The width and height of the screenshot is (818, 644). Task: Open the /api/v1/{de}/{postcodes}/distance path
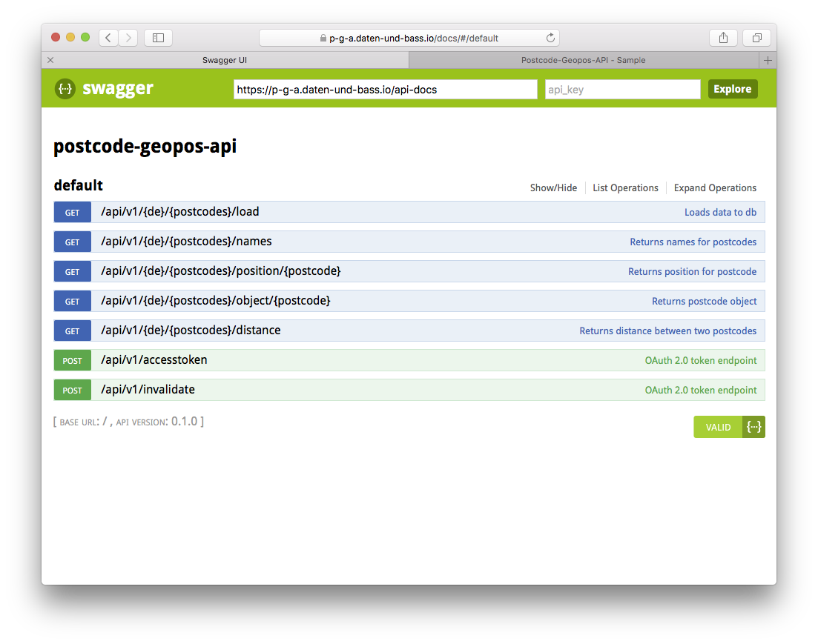tap(191, 330)
